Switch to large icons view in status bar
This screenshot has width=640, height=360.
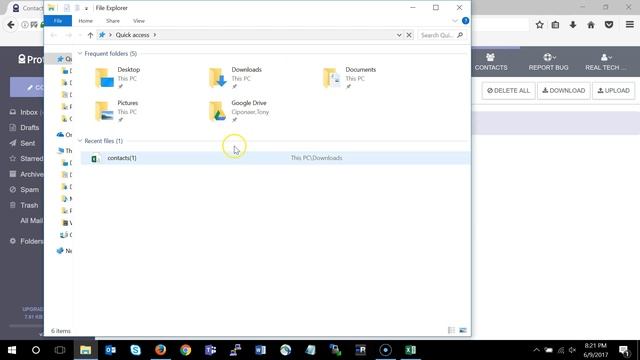pyautogui.click(x=463, y=330)
